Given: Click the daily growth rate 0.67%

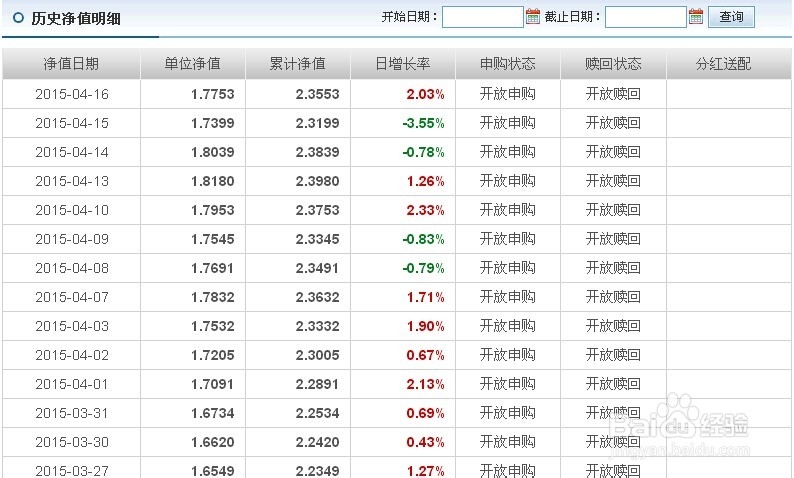Looking at the screenshot, I should (425, 355).
